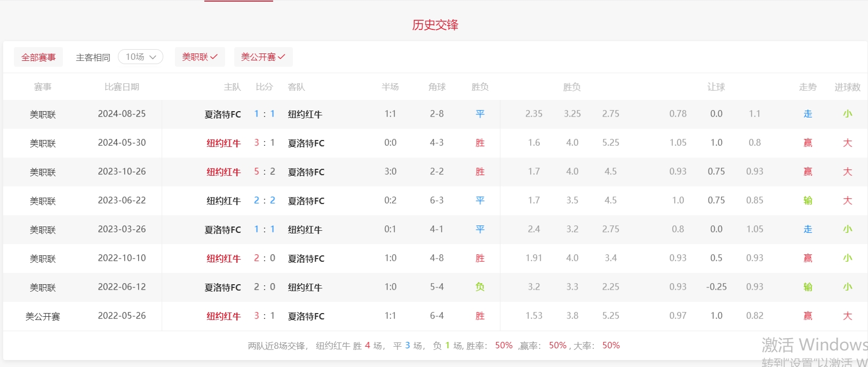This screenshot has height=367, width=868.
Task: Click the 大 goals marker in the 2022-05-26 row
Action: click(x=847, y=316)
